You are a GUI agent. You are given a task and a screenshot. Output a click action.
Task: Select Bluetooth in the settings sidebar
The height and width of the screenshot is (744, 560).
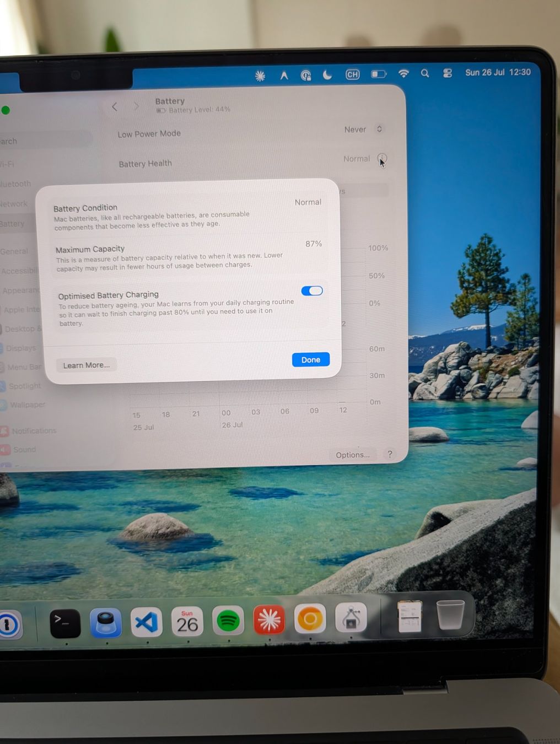coord(15,184)
